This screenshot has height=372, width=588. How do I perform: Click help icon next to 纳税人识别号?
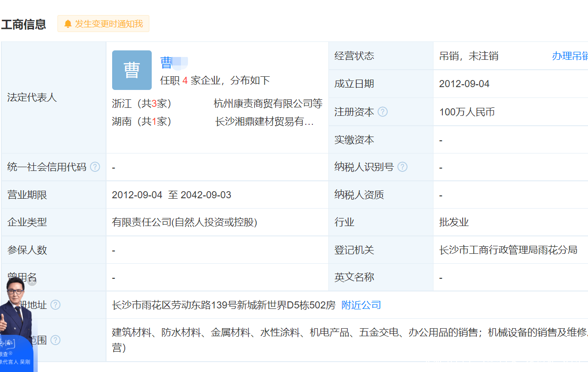pos(402,167)
